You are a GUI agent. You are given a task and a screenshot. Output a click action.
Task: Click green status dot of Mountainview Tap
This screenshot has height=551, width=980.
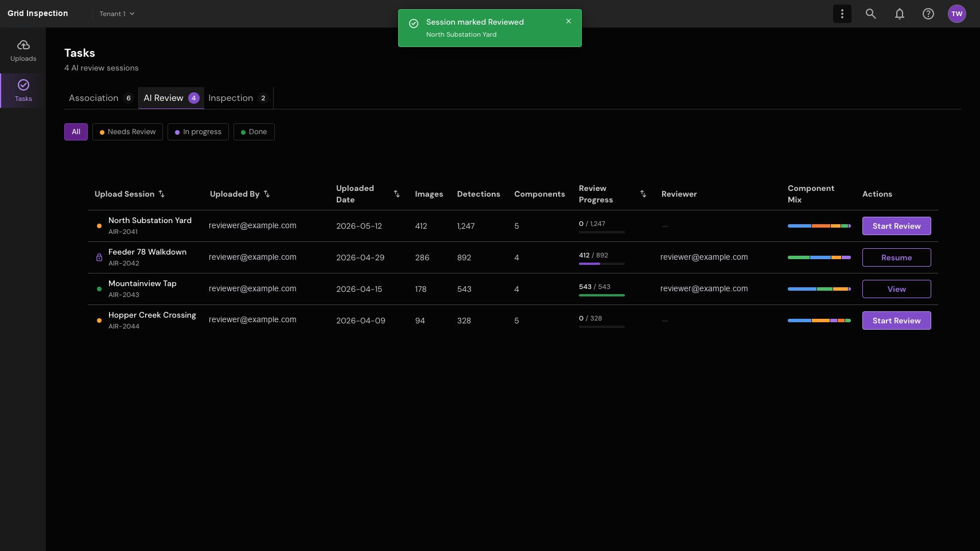point(99,289)
